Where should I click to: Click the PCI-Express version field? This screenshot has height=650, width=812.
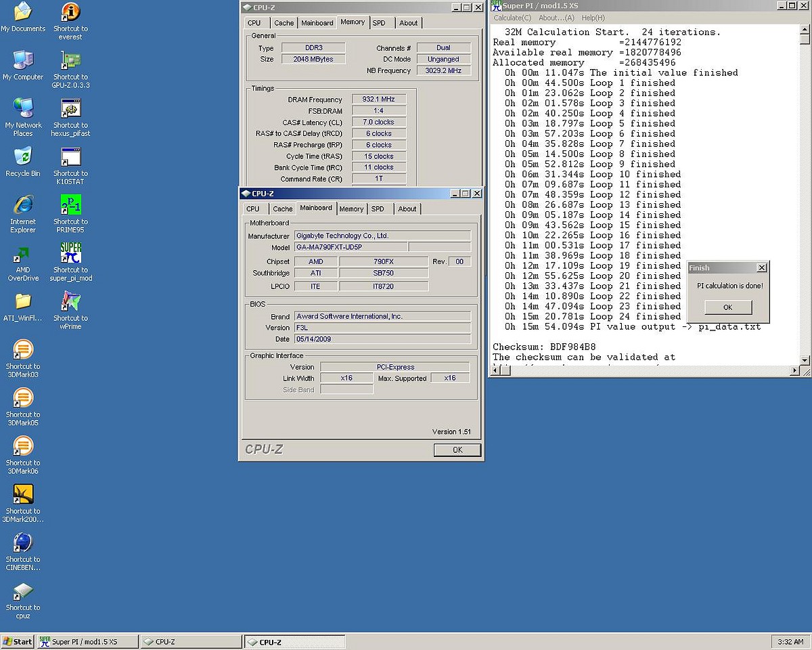(x=395, y=367)
